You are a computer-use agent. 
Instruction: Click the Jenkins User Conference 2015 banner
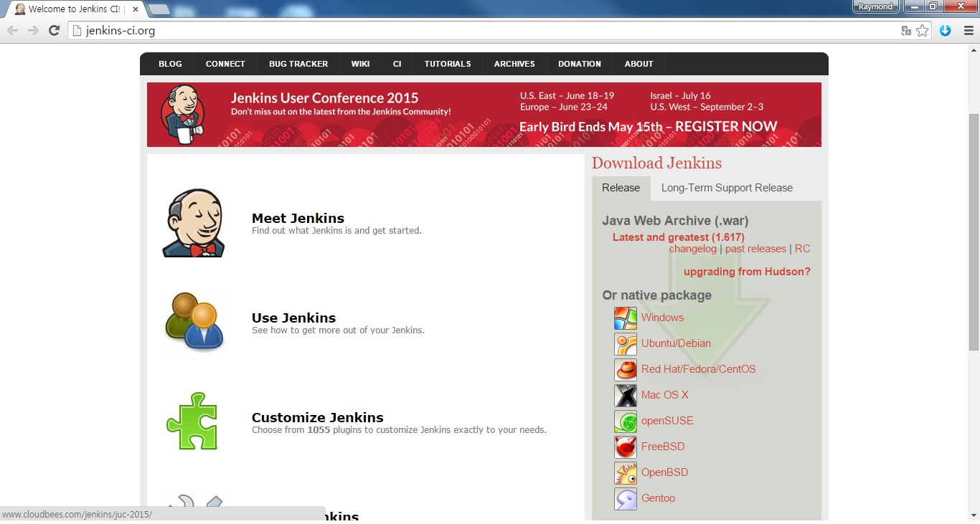[x=484, y=115]
